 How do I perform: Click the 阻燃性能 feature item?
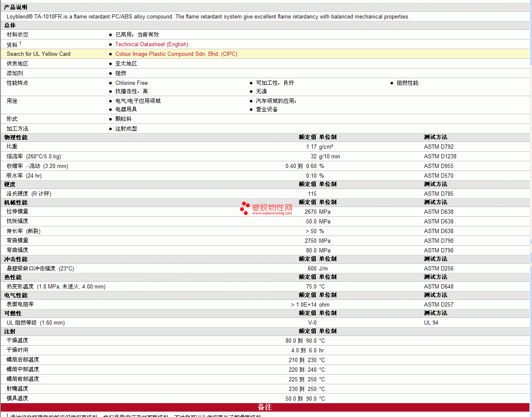click(x=408, y=83)
